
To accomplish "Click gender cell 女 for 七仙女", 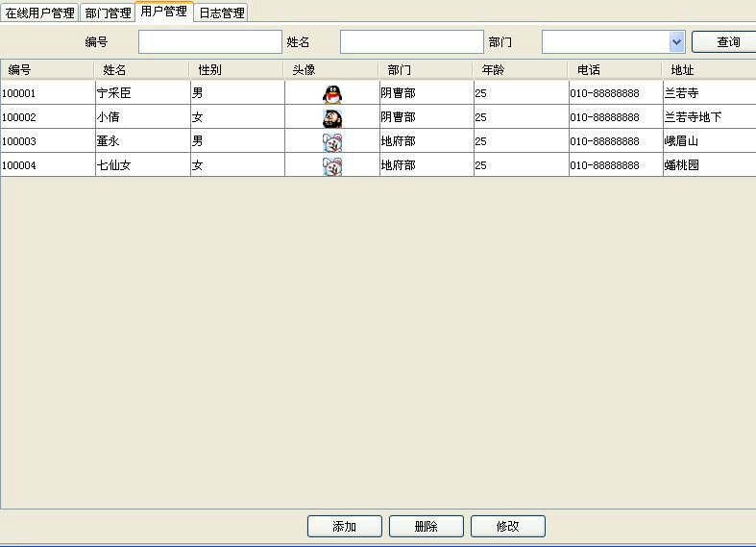I will pos(237,165).
